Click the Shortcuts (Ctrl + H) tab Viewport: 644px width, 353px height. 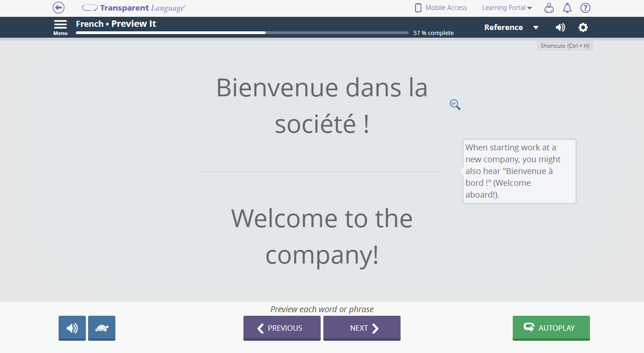[x=565, y=46]
